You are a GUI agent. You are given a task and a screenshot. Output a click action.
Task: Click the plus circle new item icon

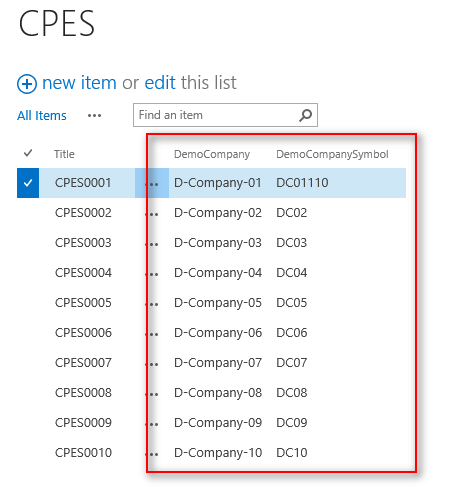tap(27, 84)
